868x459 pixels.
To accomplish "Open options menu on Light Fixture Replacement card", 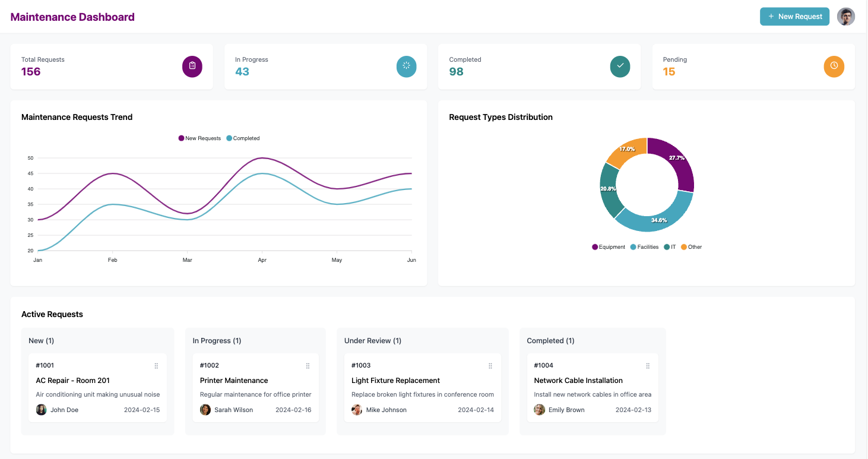I will tap(490, 366).
